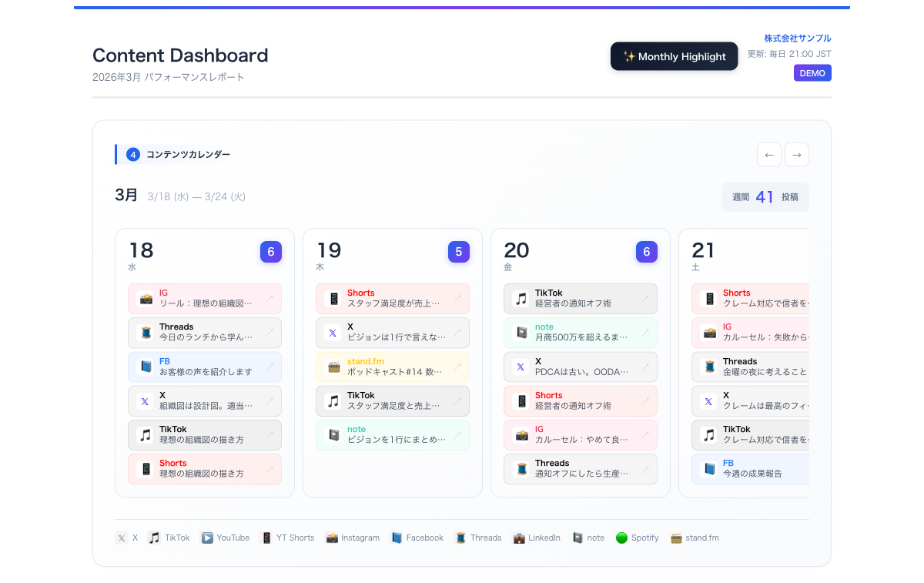
Task: Click the LinkedIn legend entry
Action: click(537, 538)
